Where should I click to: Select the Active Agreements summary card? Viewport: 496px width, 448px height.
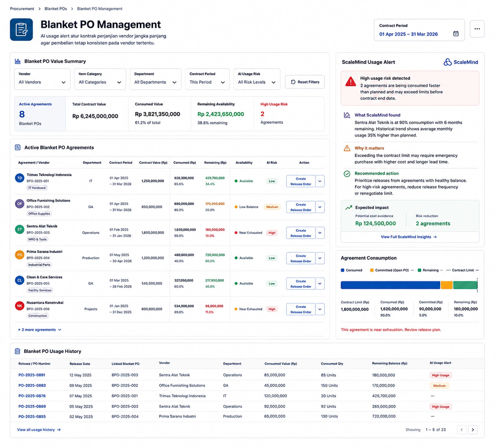[x=40, y=114]
